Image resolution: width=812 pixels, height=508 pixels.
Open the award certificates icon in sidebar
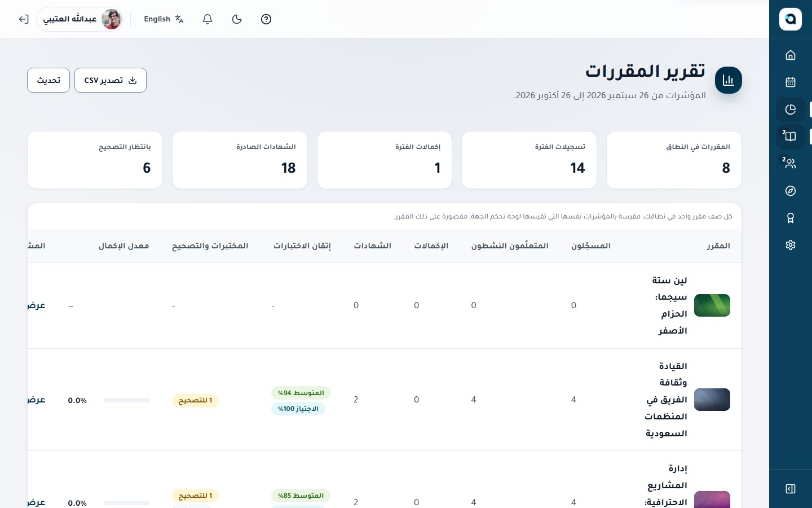[791, 218]
